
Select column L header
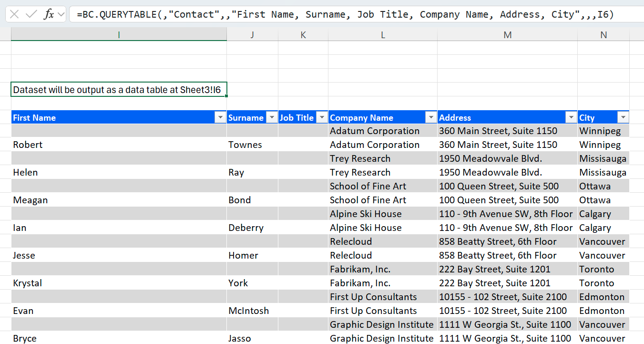click(382, 35)
